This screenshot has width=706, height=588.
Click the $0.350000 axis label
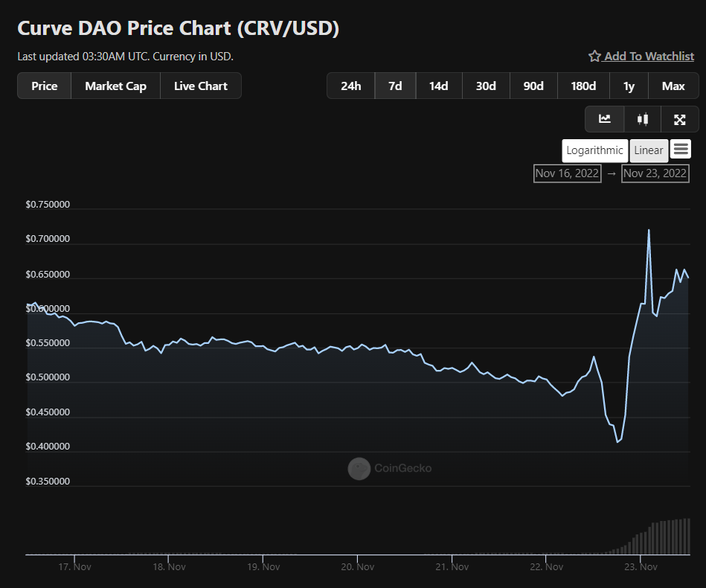pyautogui.click(x=48, y=482)
